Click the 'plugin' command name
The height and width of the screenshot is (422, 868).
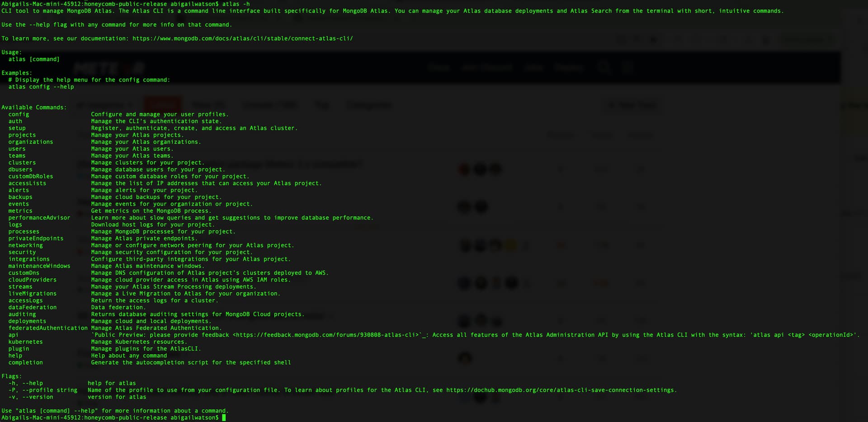click(19, 348)
